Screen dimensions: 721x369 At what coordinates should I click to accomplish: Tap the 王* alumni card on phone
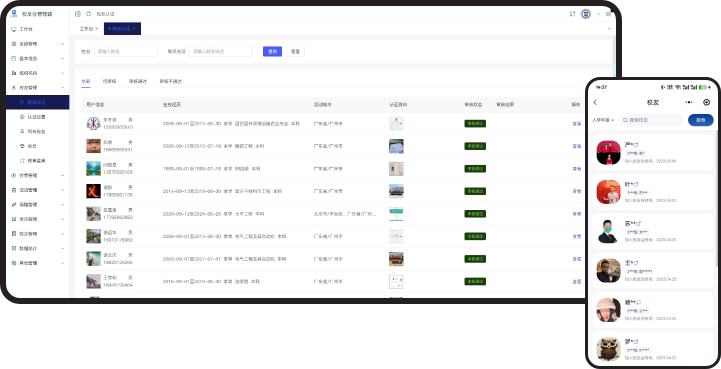[652, 271]
